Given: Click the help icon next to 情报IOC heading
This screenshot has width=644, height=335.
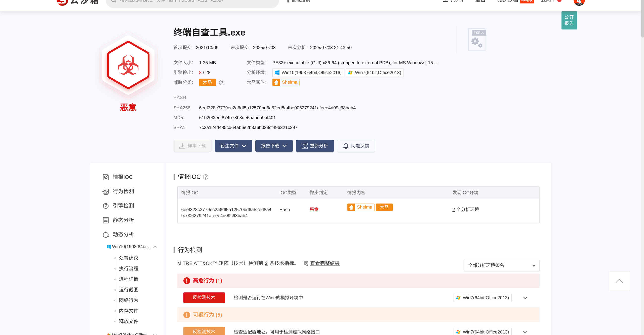Looking at the screenshot, I should [206, 177].
